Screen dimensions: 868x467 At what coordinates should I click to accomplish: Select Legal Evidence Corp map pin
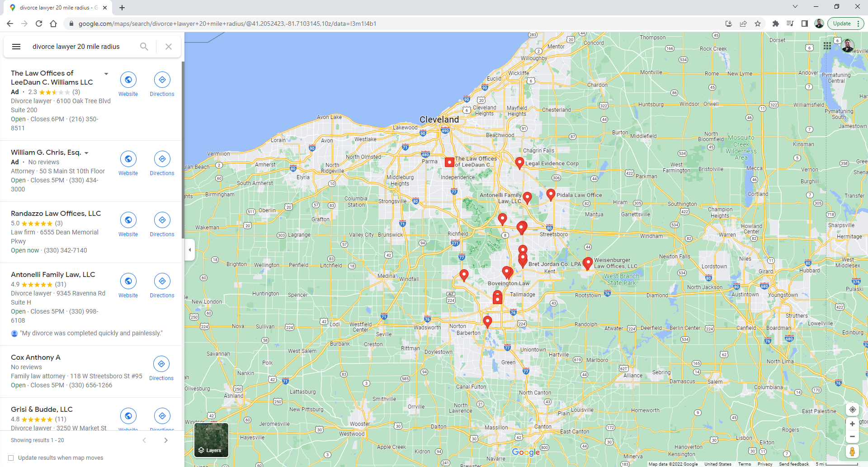(519, 163)
